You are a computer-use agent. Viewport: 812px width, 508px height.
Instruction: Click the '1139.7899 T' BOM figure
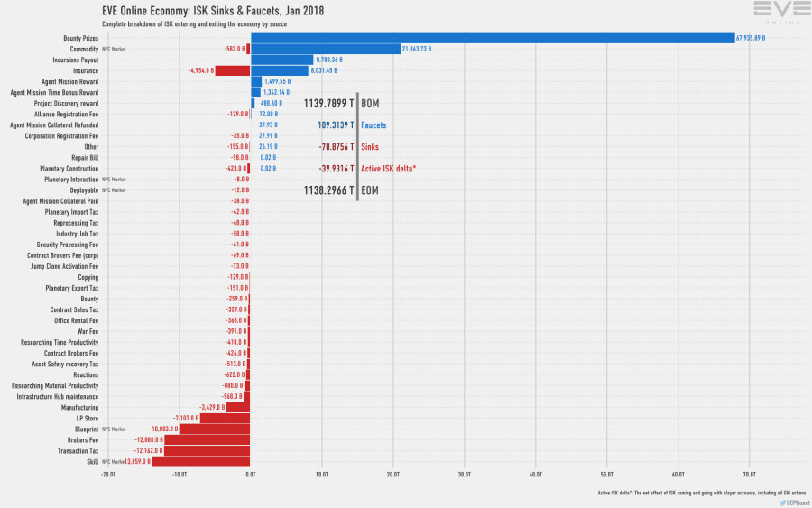tap(328, 104)
